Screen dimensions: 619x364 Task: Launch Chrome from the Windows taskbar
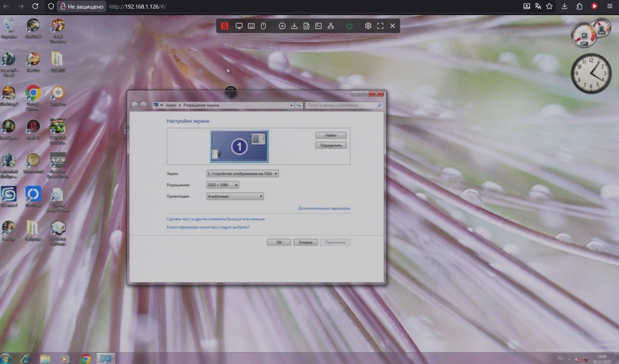click(86, 359)
